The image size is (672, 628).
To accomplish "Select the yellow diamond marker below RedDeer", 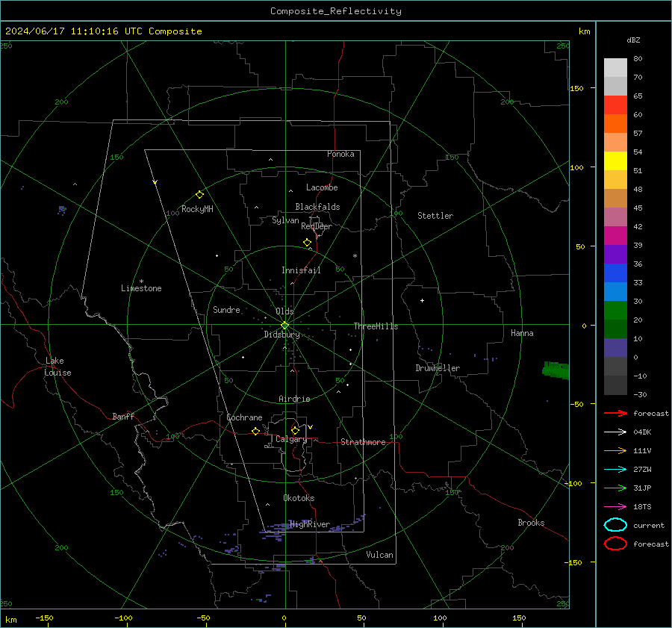I will click(308, 243).
